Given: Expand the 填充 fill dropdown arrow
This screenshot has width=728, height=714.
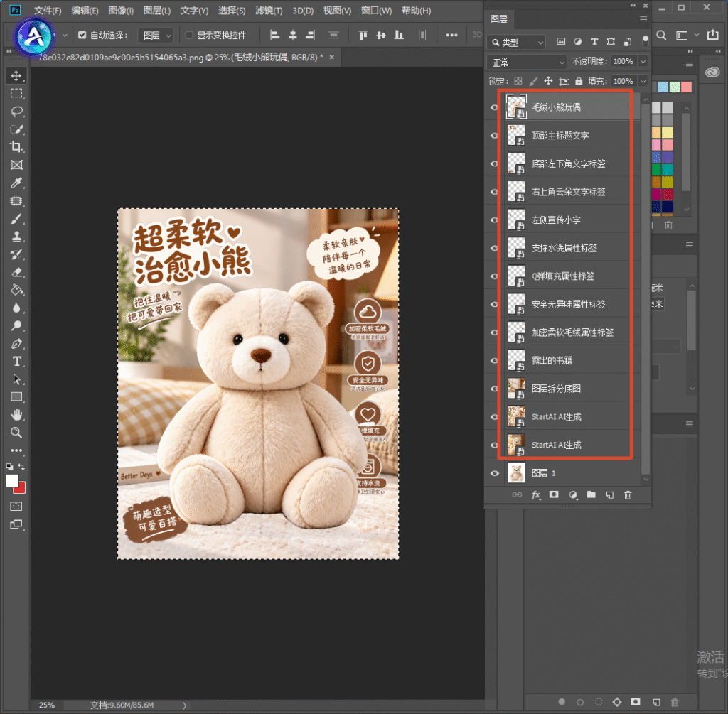Looking at the screenshot, I should (x=643, y=81).
